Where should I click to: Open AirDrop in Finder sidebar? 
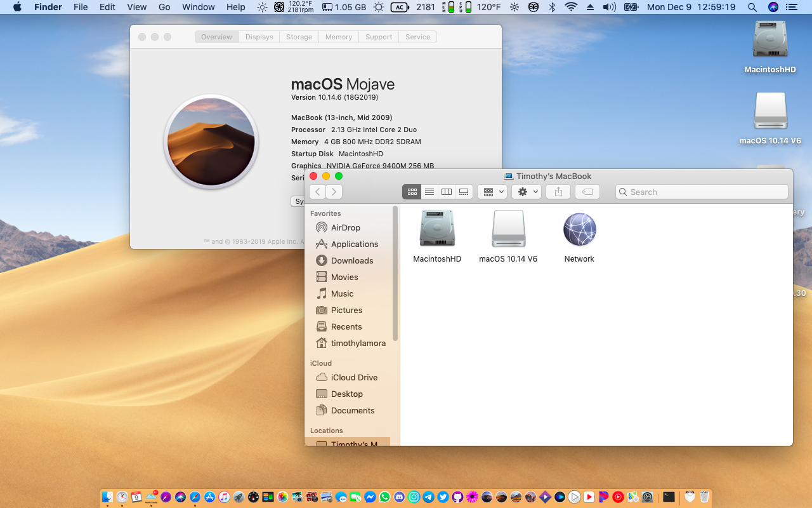(345, 227)
